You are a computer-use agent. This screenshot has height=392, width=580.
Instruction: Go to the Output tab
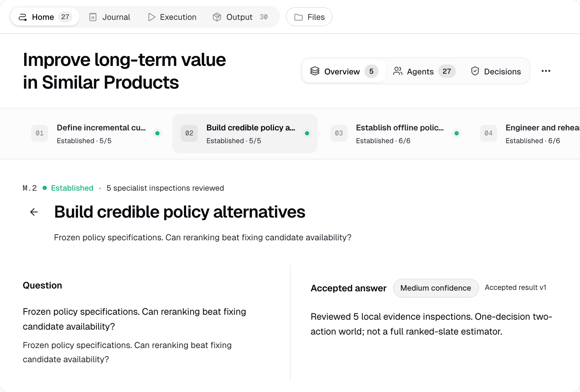coord(240,17)
